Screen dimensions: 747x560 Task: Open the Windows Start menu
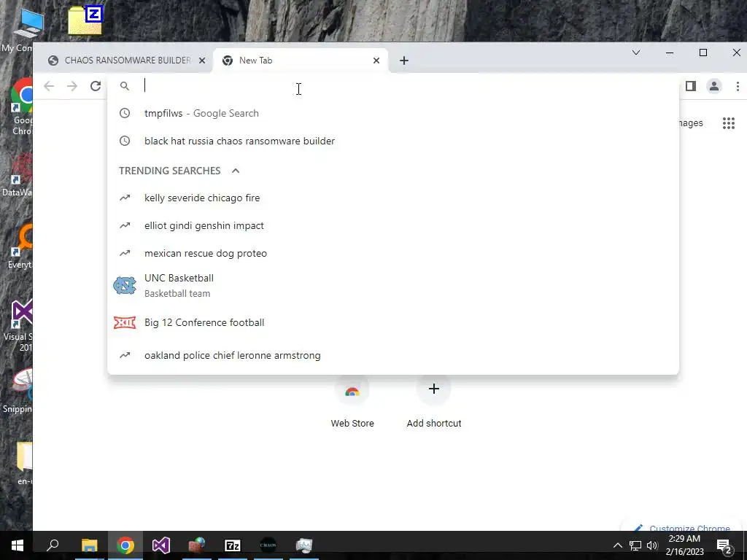pos(18,545)
